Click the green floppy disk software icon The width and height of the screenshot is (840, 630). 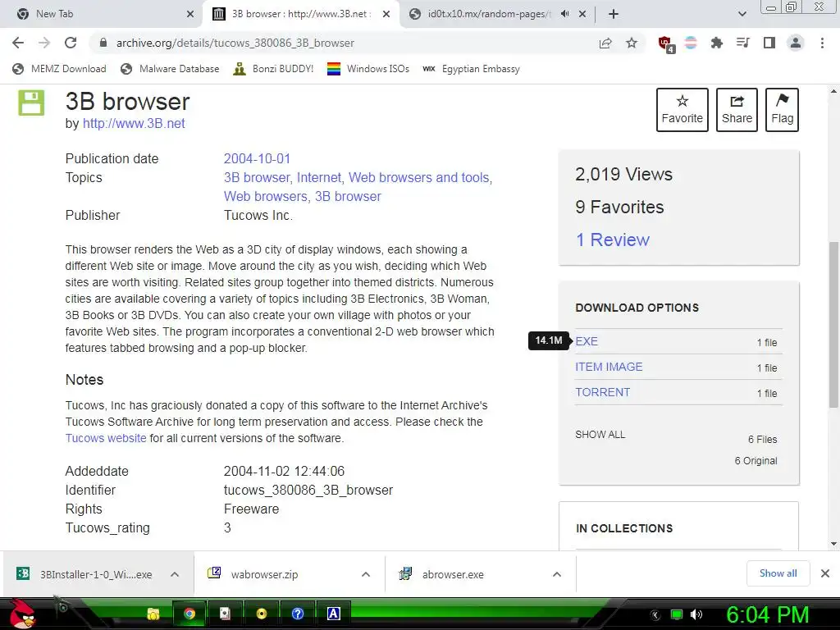[x=31, y=103]
